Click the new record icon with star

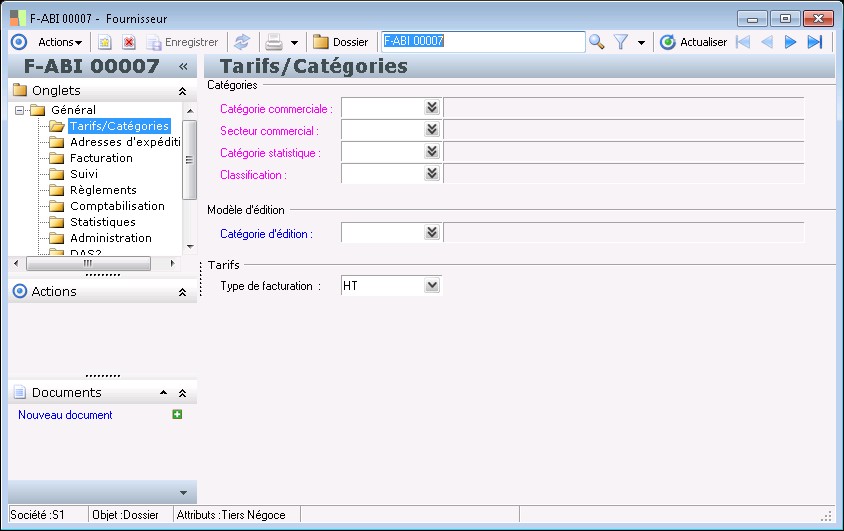click(x=104, y=42)
